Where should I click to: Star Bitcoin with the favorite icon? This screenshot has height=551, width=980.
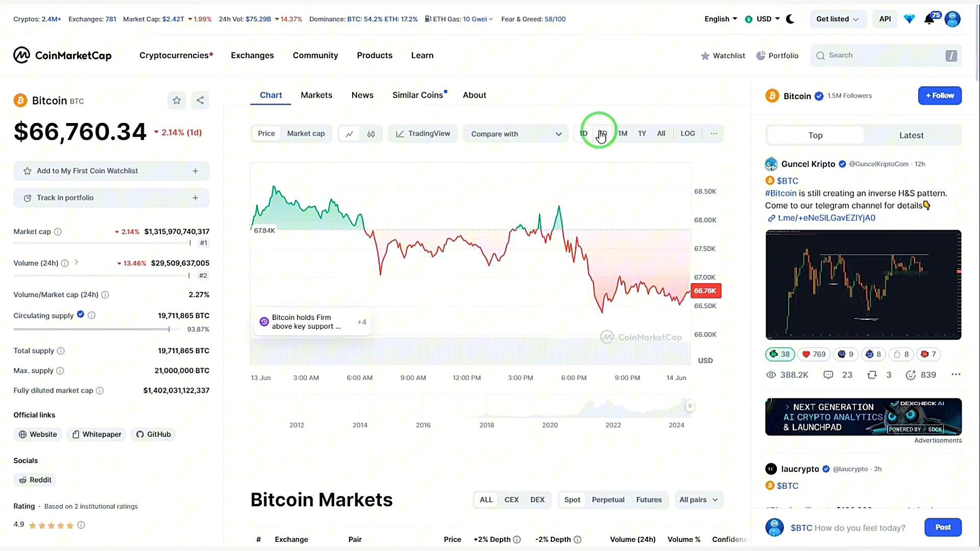[x=177, y=101]
